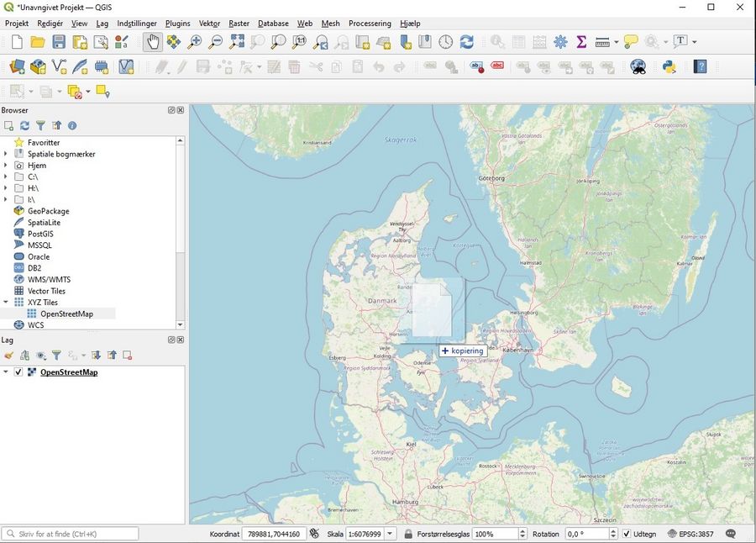Toggle the Udtegn render checkbox

(626, 534)
